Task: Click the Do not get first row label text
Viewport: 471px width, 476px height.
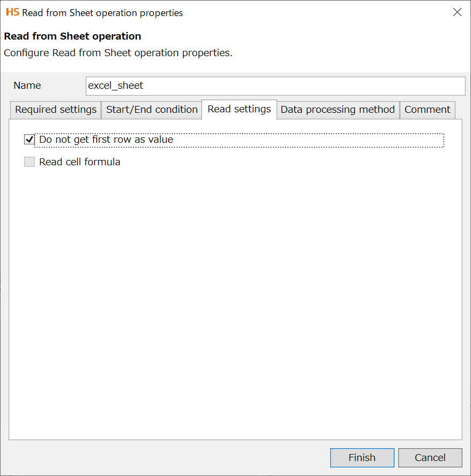Action: pyautogui.click(x=106, y=140)
